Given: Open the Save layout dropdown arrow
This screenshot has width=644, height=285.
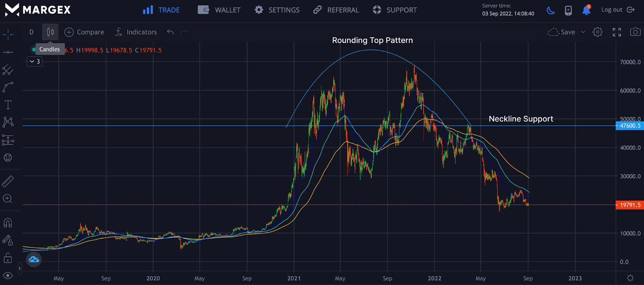Looking at the screenshot, I should coord(583,32).
